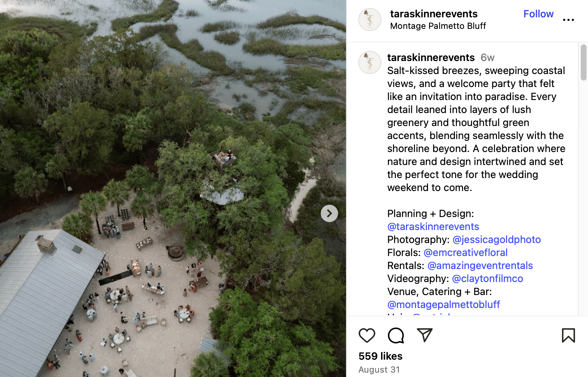The width and height of the screenshot is (588, 377).
Task: Open taraskinnerevents username in header
Action: [x=434, y=14]
